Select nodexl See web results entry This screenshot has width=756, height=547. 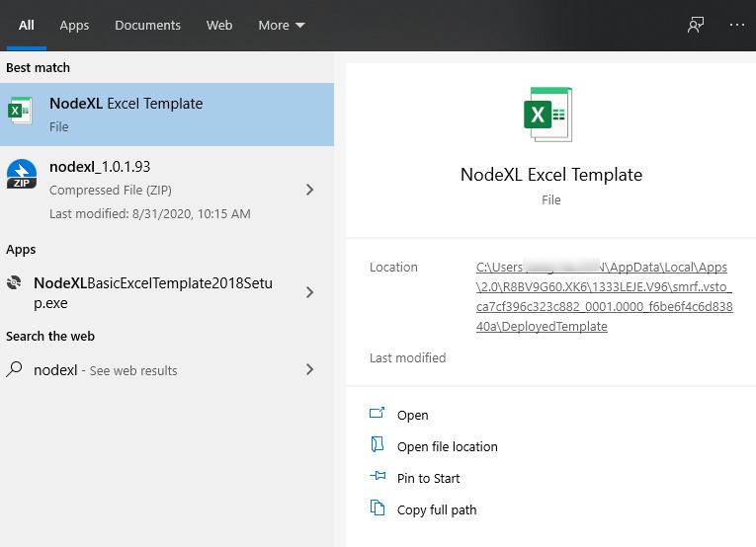pos(167,370)
